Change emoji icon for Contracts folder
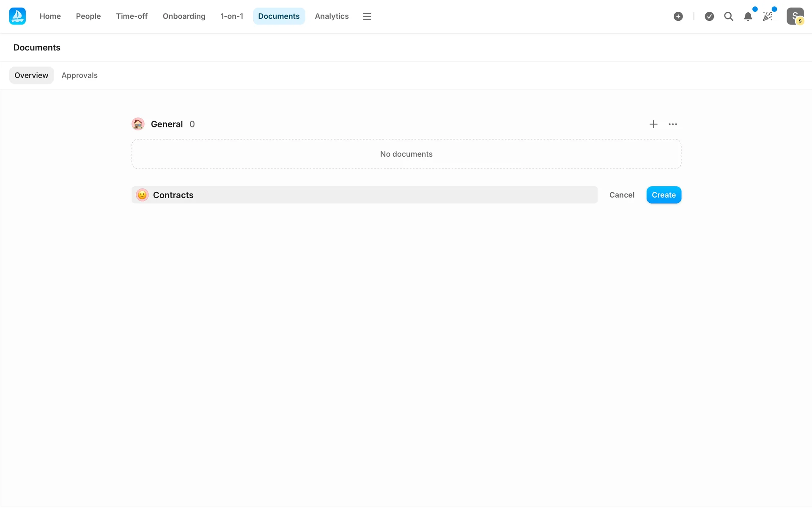812x508 pixels. [142, 195]
